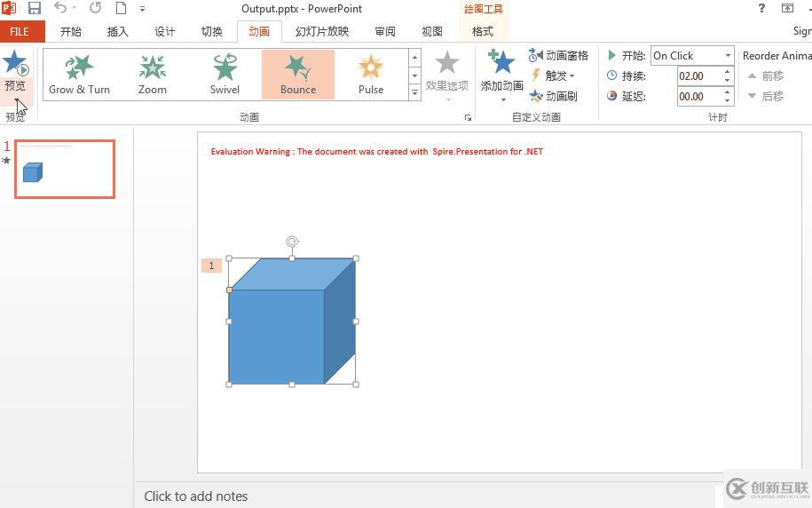Viewport: 812px width, 508px height.
Task: Open animation group dialog launcher
Action: (x=468, y=117)
